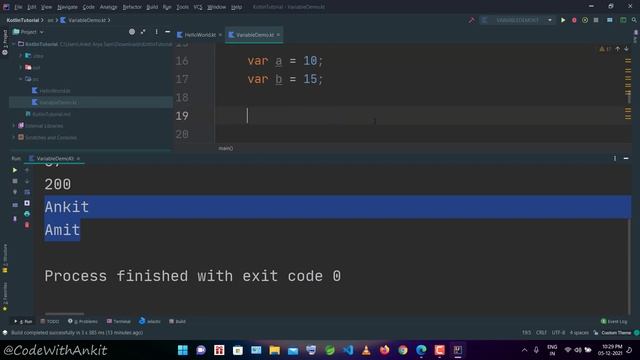640x360 pixels.
Task: Go to previous highlighted error up arrow
Action: point(618,49)
